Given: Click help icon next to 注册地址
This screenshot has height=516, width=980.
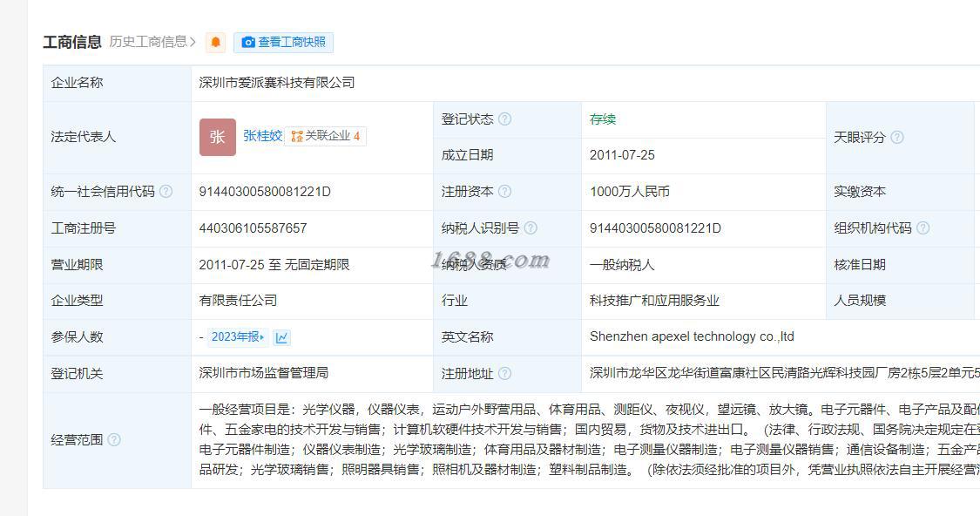Looking at the screenshot, I should pyautogui.click(x=505, y=373).
